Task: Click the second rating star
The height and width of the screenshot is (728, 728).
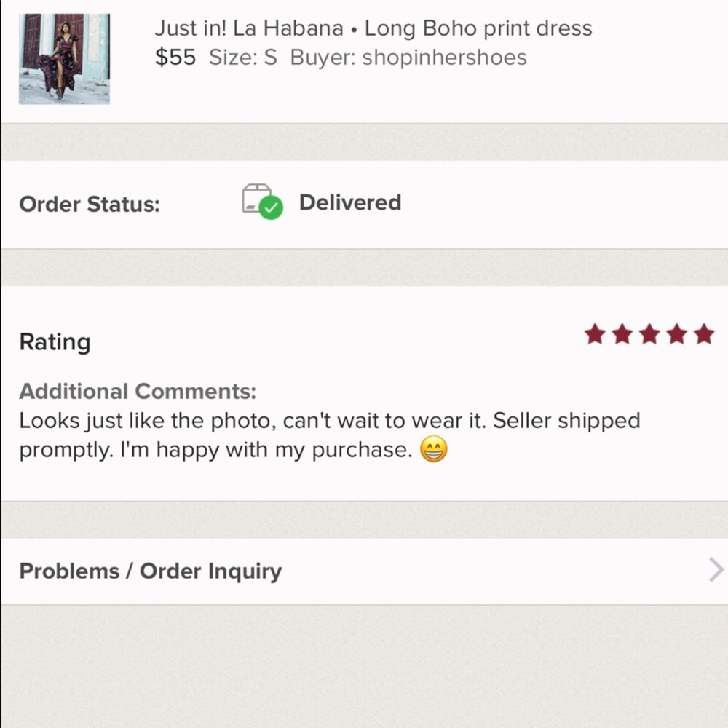Action: pyautogui.click(x=622, y=335)
